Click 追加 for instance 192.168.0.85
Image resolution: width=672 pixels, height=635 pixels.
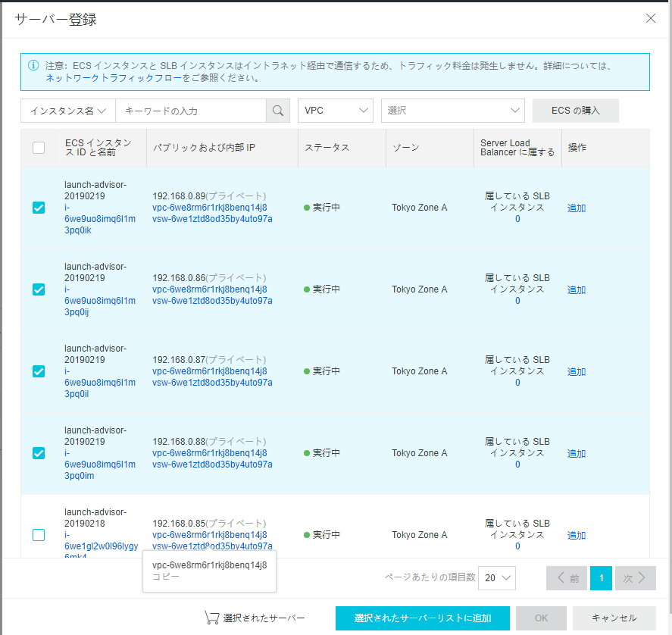coord(577,536)
